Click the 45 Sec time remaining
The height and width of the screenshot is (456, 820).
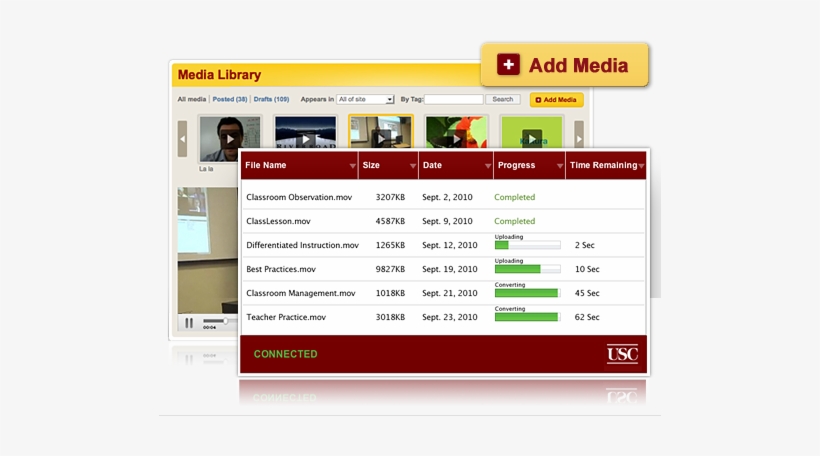tap(587, 293)
